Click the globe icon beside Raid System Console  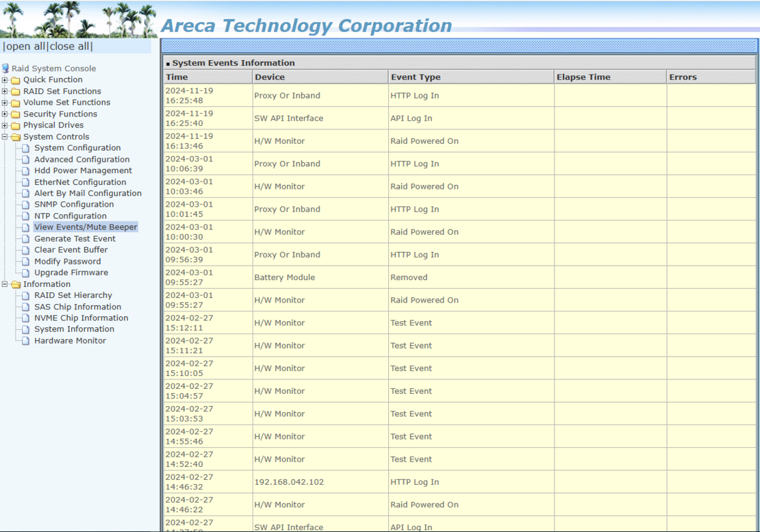pos(5,68)
